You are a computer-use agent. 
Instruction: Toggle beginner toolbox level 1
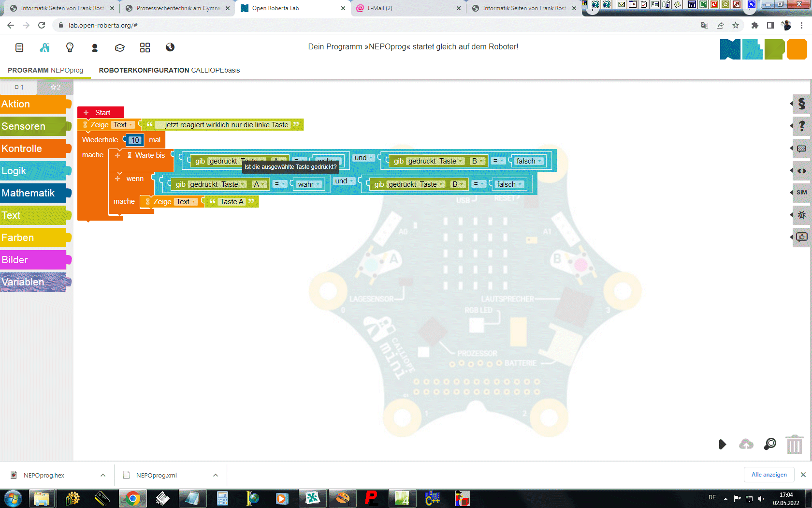click(19, 87)
